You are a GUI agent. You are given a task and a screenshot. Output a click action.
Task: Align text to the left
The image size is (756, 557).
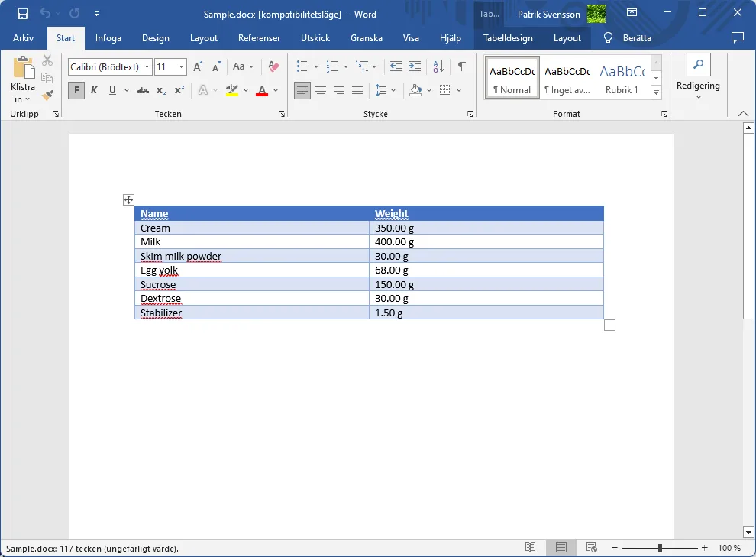pos(302,90)
